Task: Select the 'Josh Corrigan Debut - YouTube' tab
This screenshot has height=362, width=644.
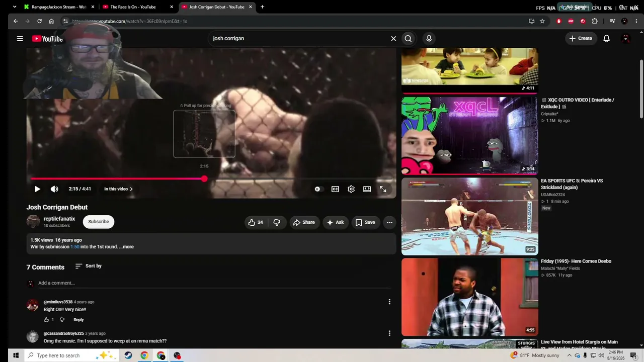Action: point(216,7)
